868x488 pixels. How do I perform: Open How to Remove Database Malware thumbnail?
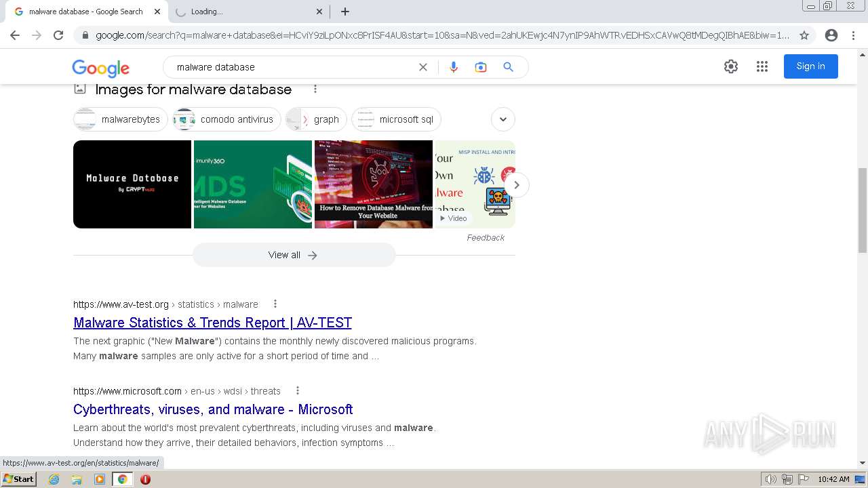click(374, 184)
